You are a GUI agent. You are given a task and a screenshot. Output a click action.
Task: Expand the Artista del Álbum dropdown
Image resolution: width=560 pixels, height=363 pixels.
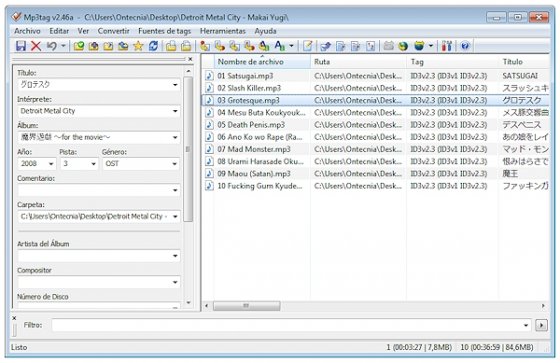[175, 256]
